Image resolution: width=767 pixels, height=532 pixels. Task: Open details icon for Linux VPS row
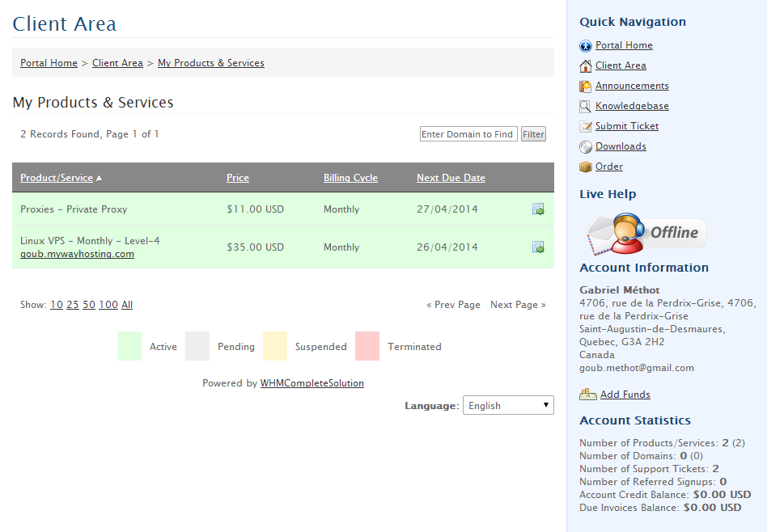pyautogui.click(x=538, y=247)
